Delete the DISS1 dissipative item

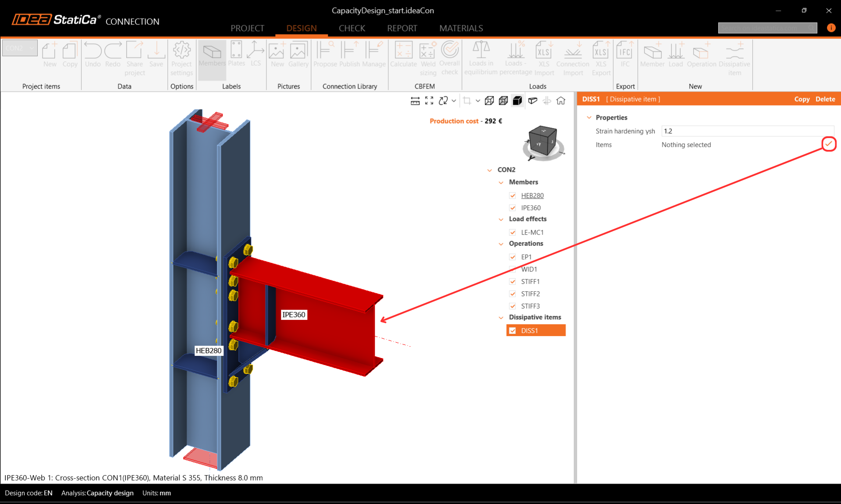pyautogui.click(x=825, y=99)
